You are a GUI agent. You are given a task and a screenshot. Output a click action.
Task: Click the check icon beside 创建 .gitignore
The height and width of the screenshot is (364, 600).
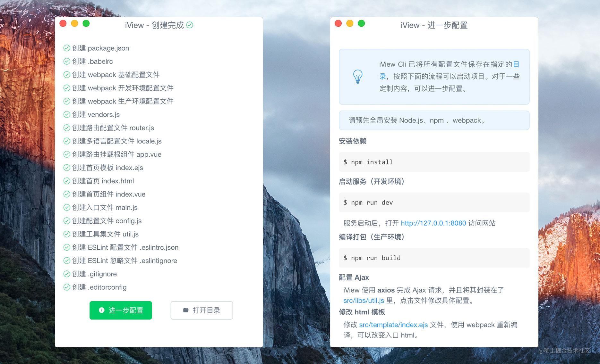pyautogui.click(x=67, y=274)
